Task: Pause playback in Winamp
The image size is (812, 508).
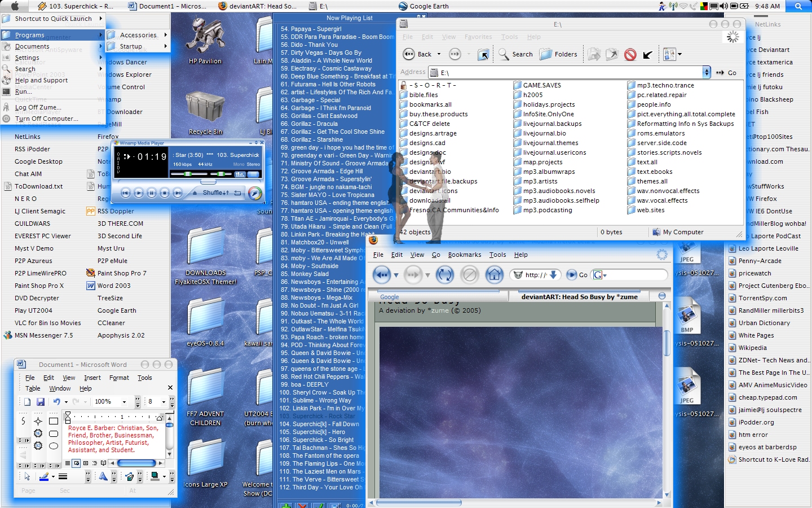Action: pos(152,192)
